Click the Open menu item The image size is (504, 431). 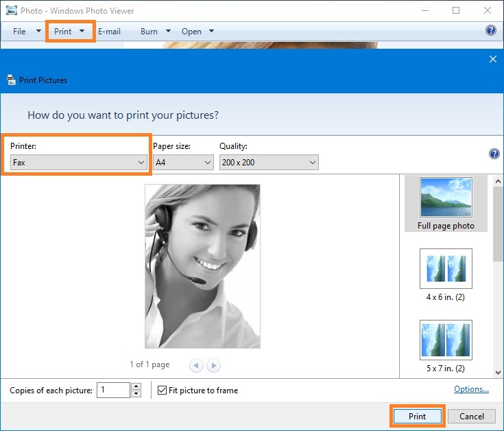click(x=191, y=31)
